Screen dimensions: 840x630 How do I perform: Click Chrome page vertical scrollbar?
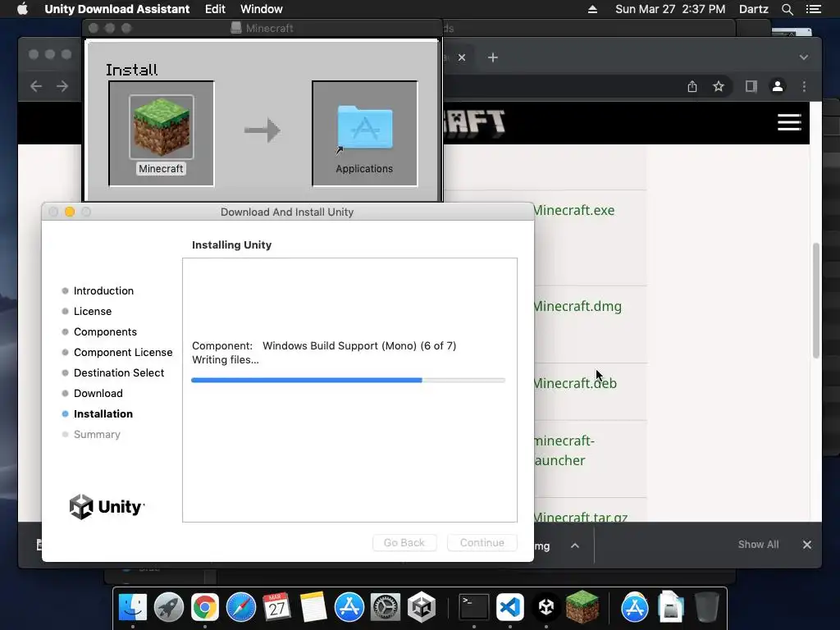816,300
